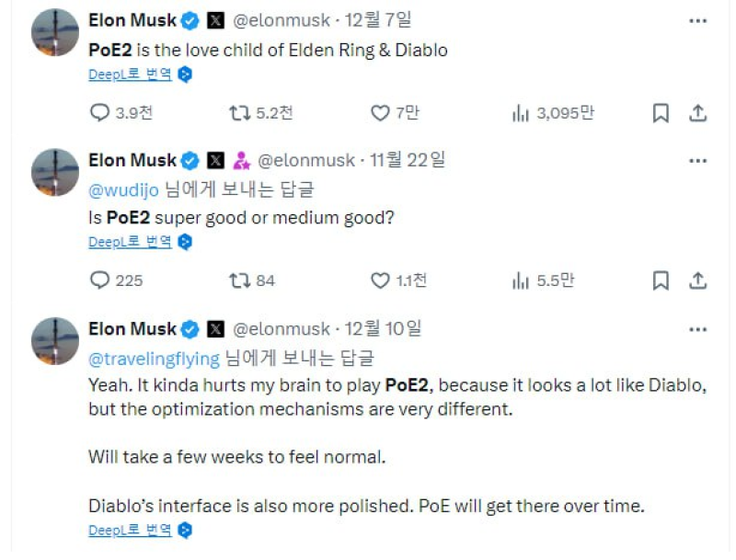The image size is (736, 560).
Task: Reply to the Elden Ring & Diablo tweet
Action: 99,113
